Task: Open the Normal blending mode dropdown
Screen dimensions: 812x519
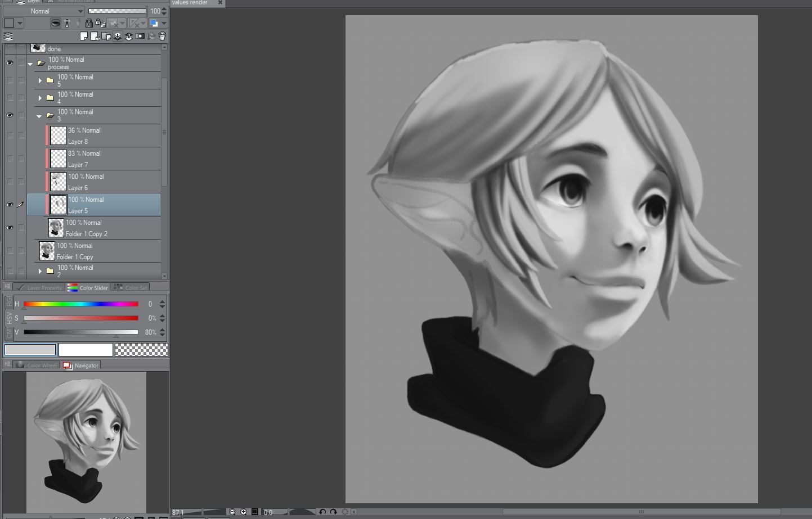Action: coord(43,11)
